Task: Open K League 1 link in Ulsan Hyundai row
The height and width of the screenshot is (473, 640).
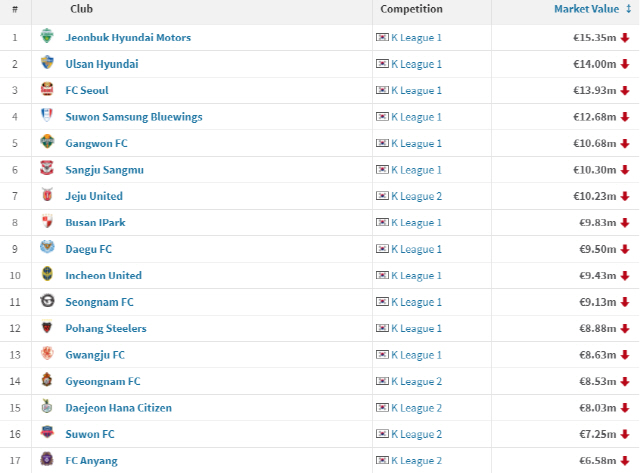Action: (x=416, y=64)
